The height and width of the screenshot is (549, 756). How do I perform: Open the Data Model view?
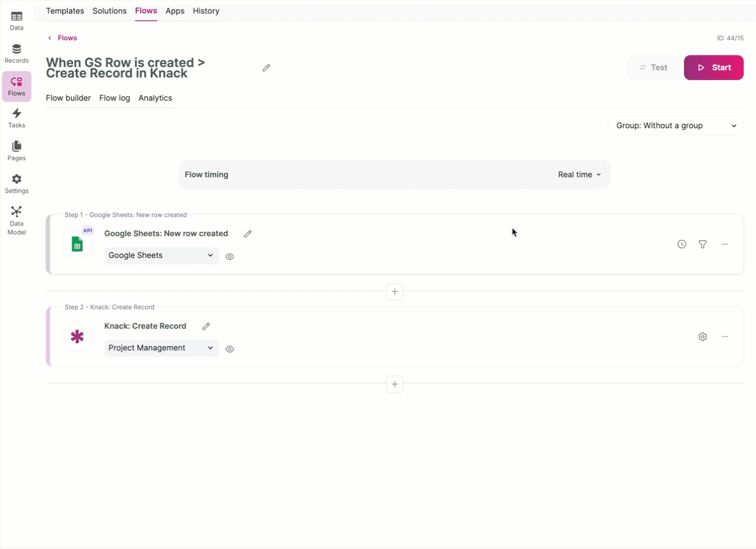(x=16, y=221)
